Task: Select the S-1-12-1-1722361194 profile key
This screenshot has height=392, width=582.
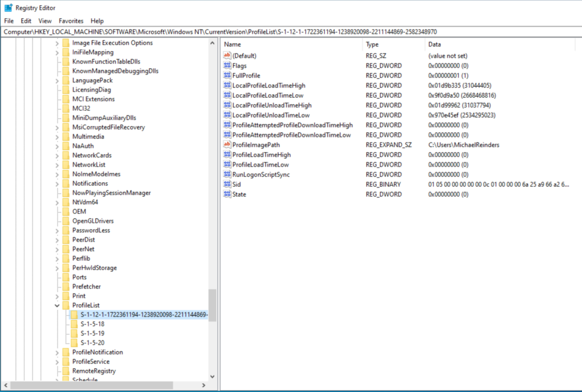Action: [x=144, y=315]
